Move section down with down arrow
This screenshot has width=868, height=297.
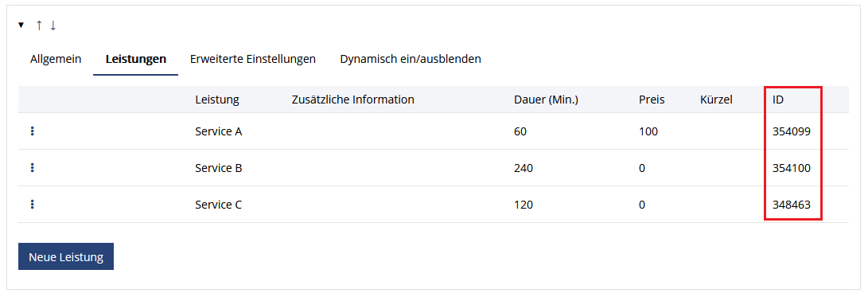click(x=53, y=25)
